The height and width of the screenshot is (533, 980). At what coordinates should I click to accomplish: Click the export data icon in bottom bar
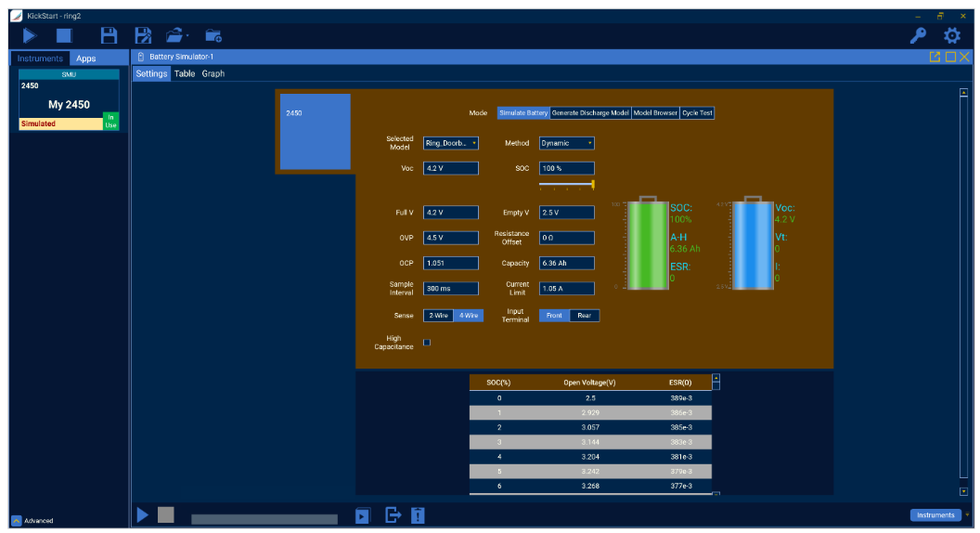point(393,514)
